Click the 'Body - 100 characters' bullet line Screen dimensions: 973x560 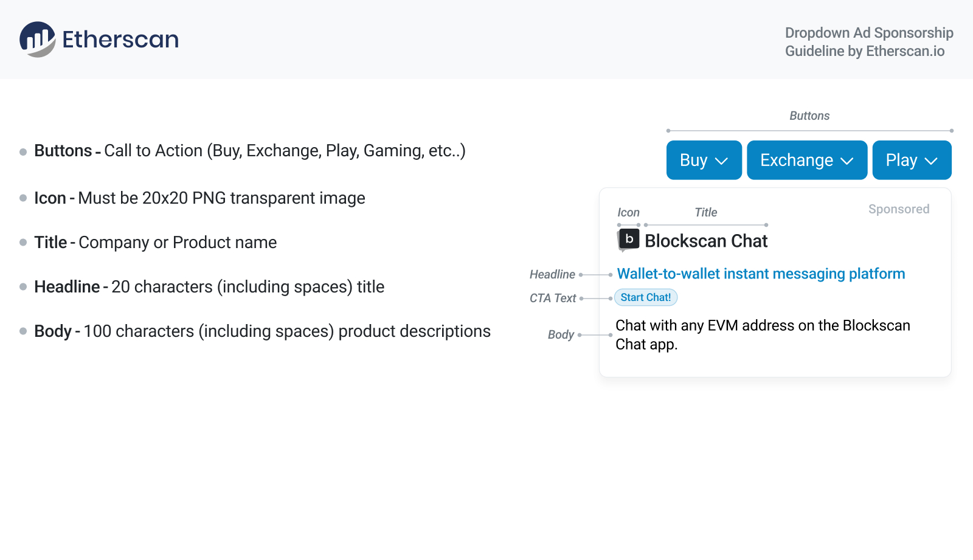(262, 331)
